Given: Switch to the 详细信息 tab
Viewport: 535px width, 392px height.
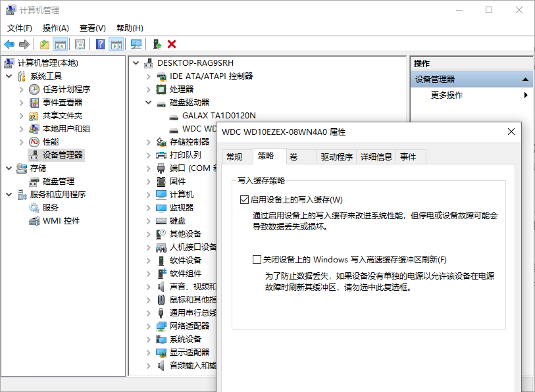Looking at the screenshot, I should pos(376,157).
